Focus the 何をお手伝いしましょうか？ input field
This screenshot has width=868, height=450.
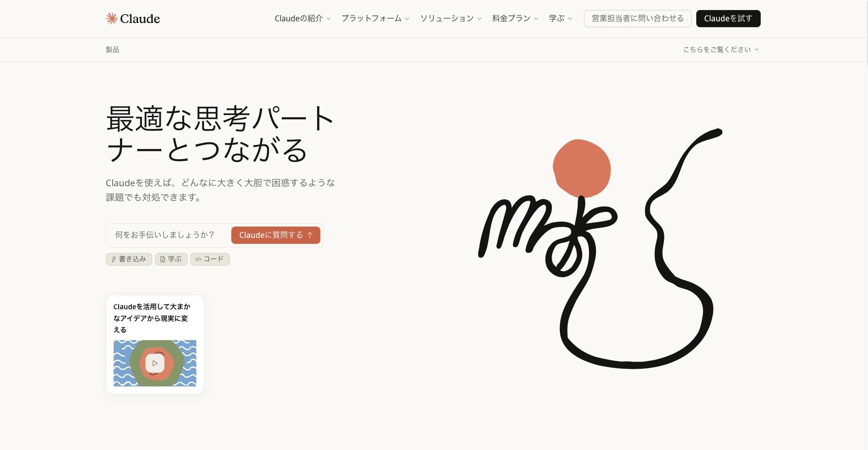(166, 235)
